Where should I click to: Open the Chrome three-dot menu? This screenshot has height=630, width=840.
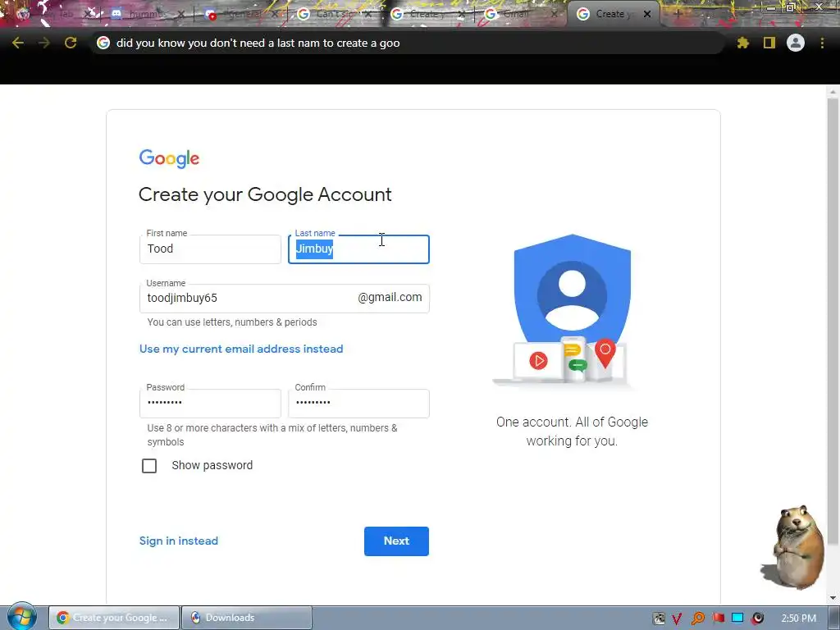pyautogui.click(x=822, y=43)
